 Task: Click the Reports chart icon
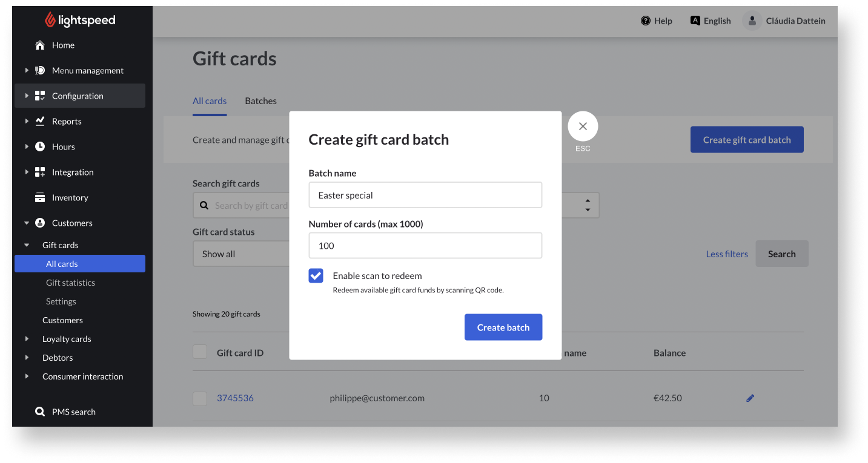pyautogui.click(x=40, y=121)
